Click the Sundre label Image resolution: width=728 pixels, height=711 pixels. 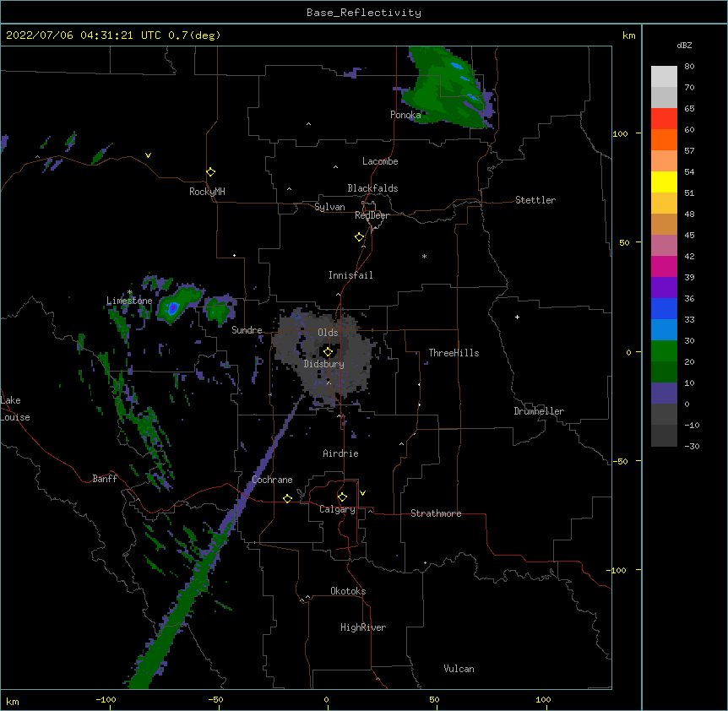[x=247, y=330]
